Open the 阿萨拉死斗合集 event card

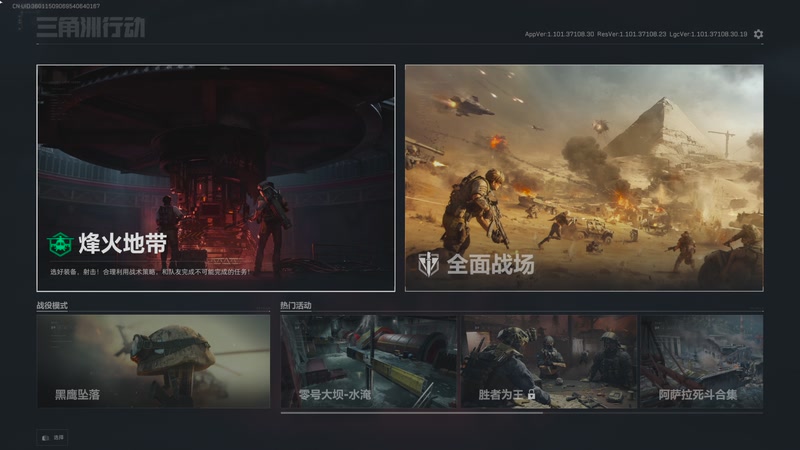[702, 361]
